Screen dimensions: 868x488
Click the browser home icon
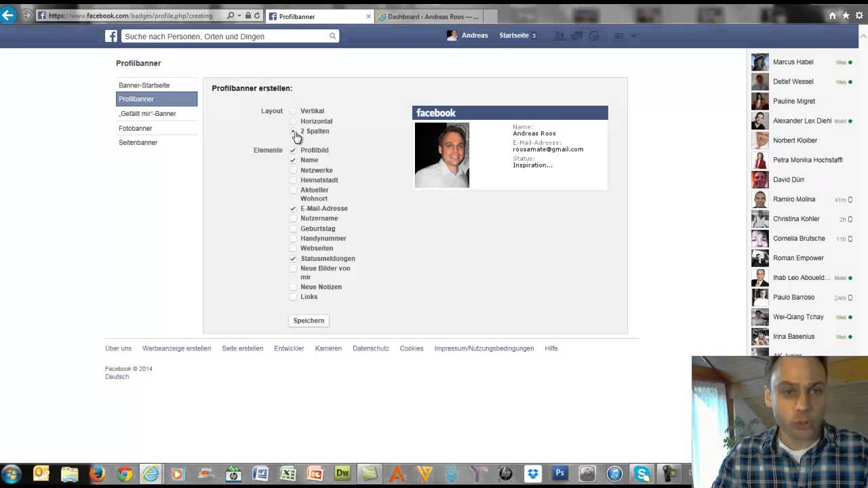[832, 16]
